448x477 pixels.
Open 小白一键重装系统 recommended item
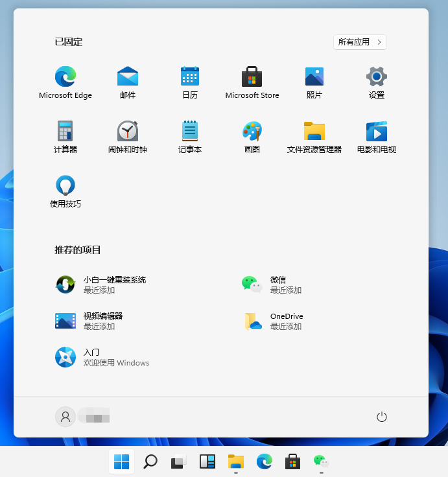[x=100, y=285]
